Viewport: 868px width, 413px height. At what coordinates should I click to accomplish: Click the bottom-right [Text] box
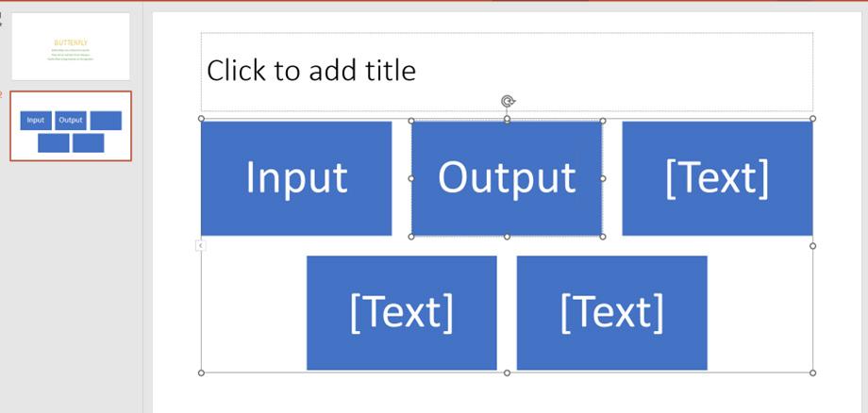(611, 312)
